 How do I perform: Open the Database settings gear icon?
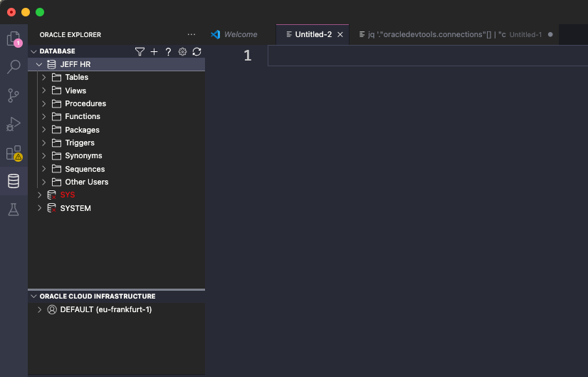click(183, 51)
